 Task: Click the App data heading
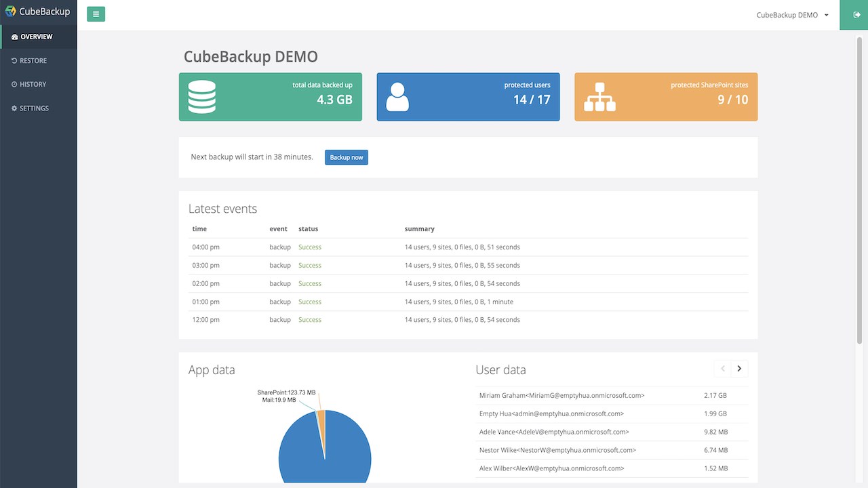(x=212, y=370)
